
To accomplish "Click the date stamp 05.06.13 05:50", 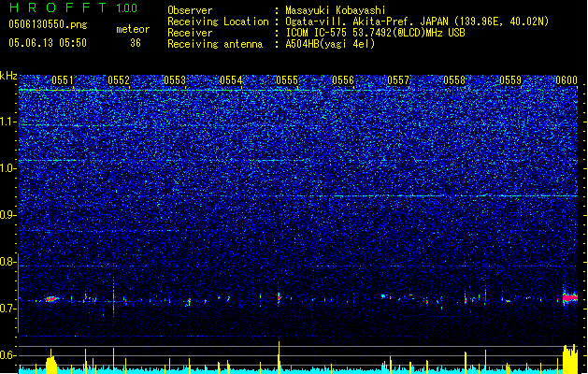I will tap(48, 43).
